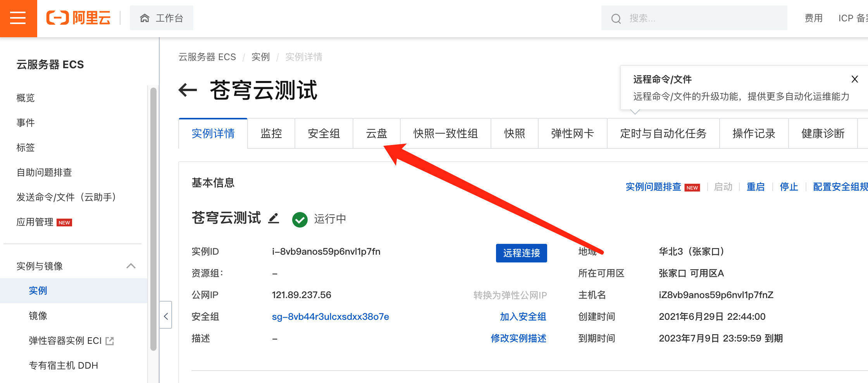Click the home icon beside 工作台

pos(145,18)
